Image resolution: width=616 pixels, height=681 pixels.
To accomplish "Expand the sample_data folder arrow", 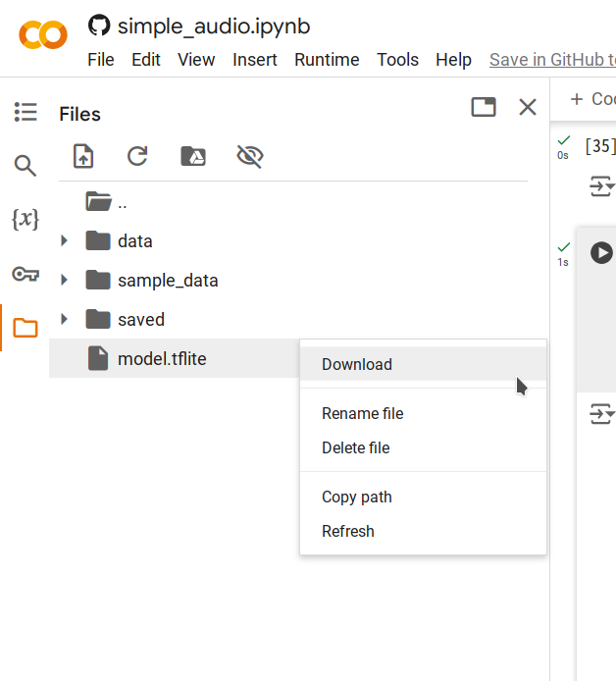I will [x=64, y=280].
